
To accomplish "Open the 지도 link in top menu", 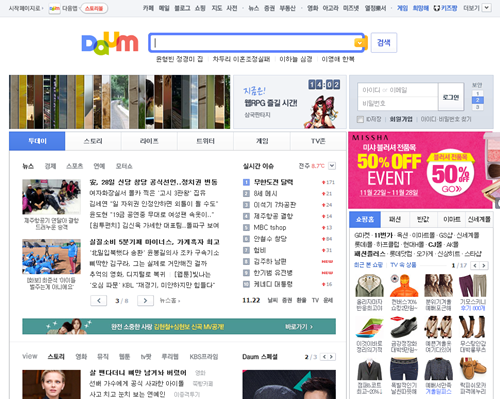I will 217,8.
